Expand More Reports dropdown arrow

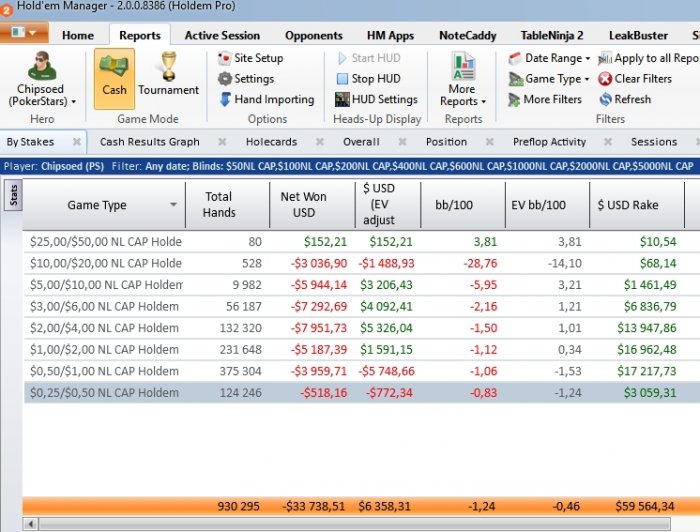pyautogui.click(x=483, y=102)
